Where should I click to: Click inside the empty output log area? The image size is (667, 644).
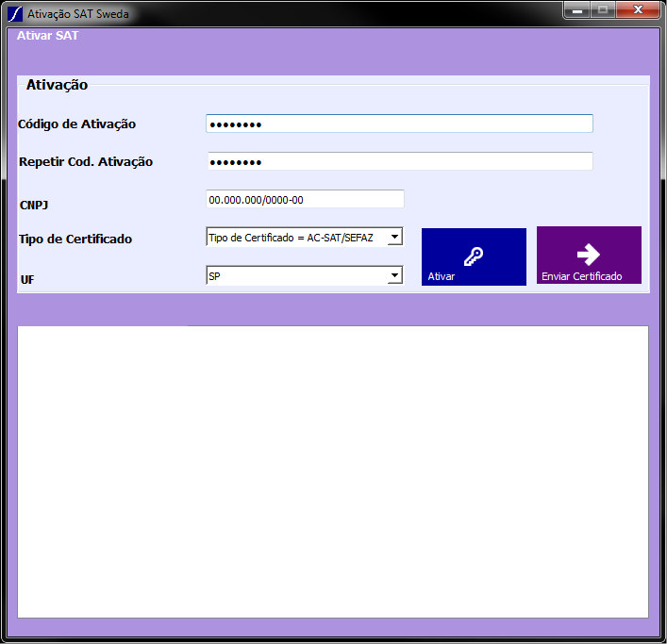(333, 471)
